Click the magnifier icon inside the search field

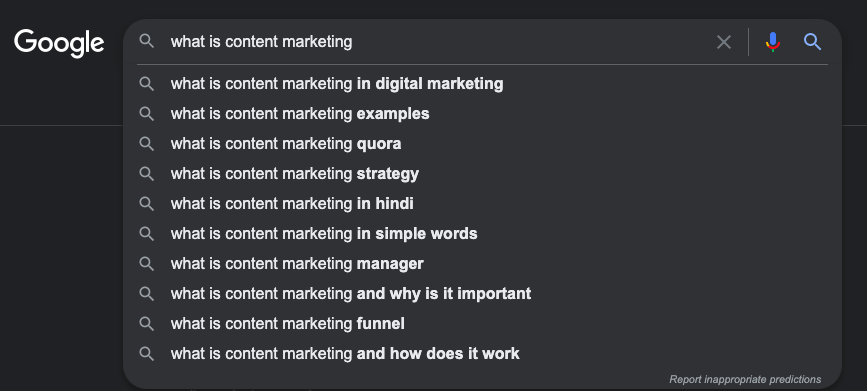(147, 41)
